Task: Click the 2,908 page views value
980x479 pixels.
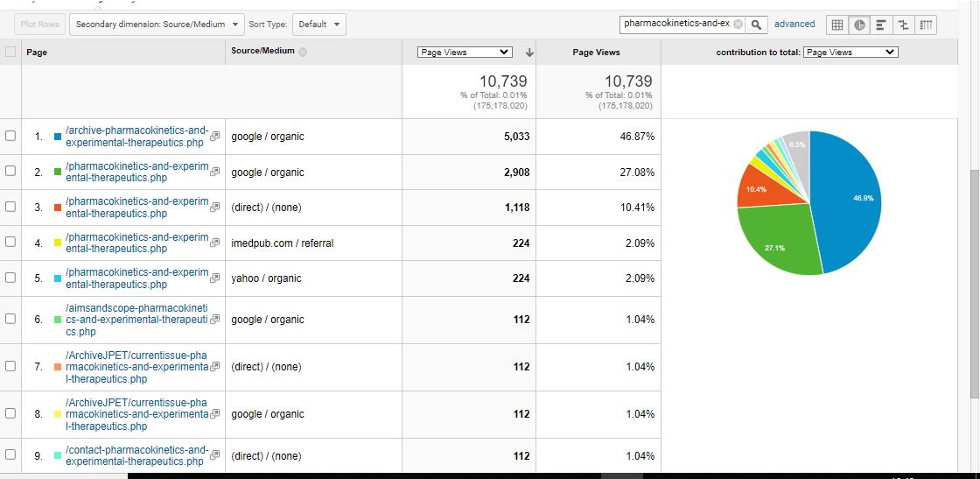Action: [x=516, y=172]
